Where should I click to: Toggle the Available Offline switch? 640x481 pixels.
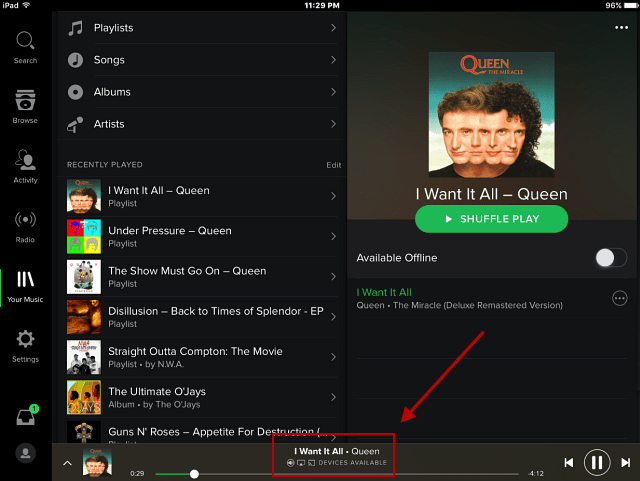pos(611,258)
